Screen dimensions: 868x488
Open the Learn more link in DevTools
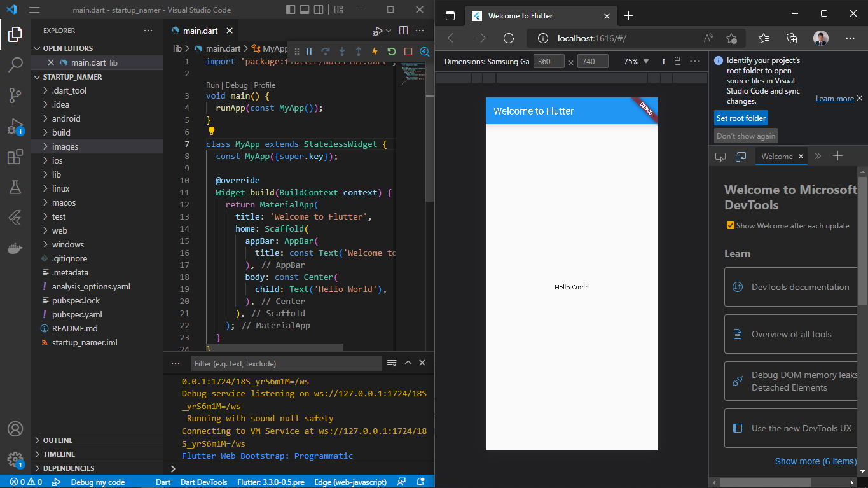835,99
